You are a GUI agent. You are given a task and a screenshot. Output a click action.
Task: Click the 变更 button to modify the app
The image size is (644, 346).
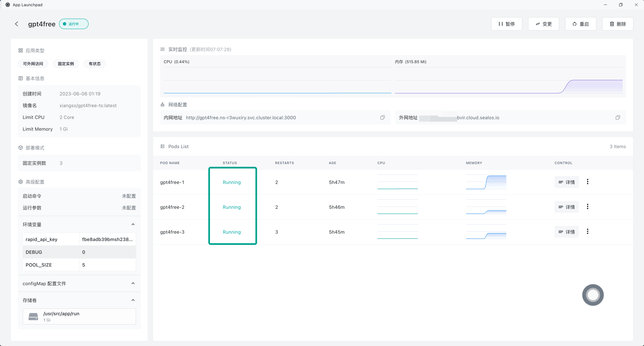point(544,24)
